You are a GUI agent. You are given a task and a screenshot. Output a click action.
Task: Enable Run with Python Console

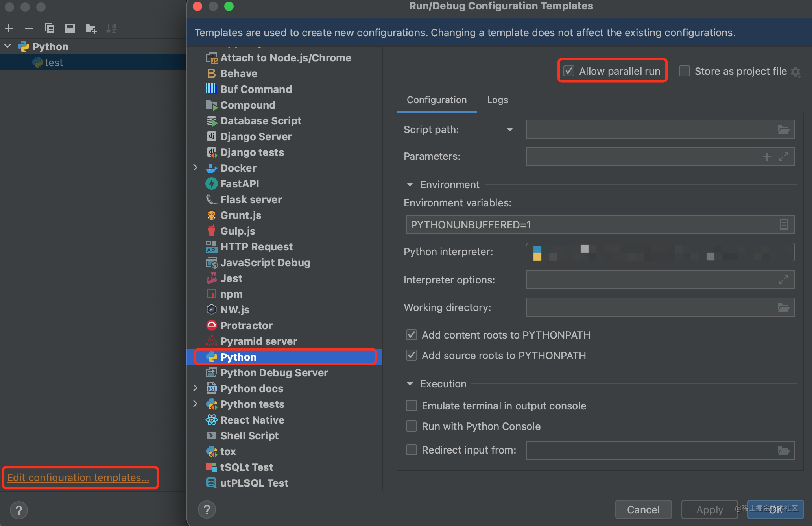(411, 426)
